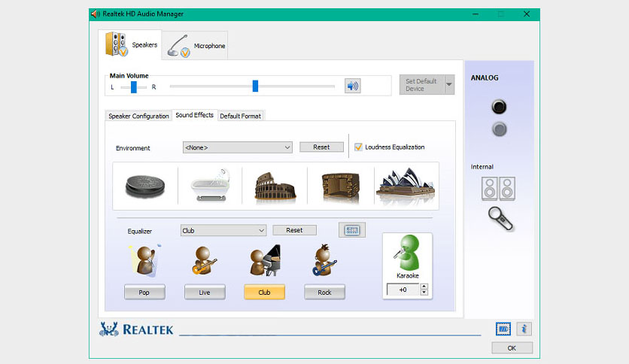The image size is (629, 364).
Task: Choose the Rock equalizer button
Action: pos(324,293)
